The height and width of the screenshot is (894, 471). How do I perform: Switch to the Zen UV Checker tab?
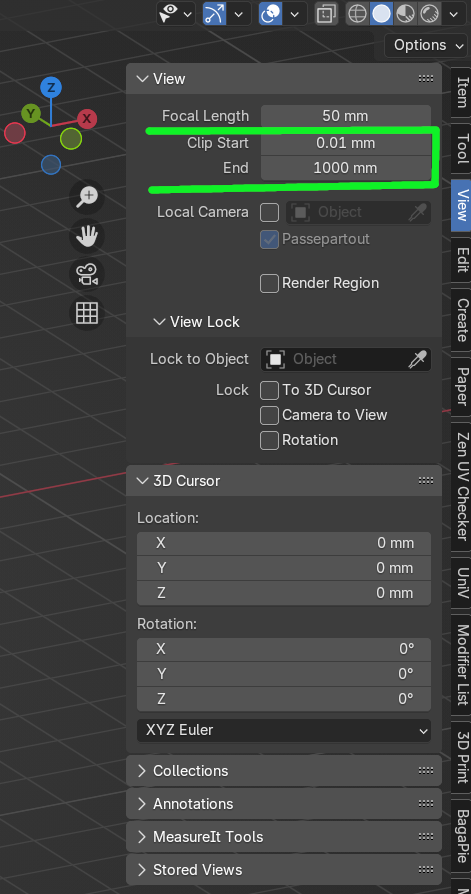(462, 486)
